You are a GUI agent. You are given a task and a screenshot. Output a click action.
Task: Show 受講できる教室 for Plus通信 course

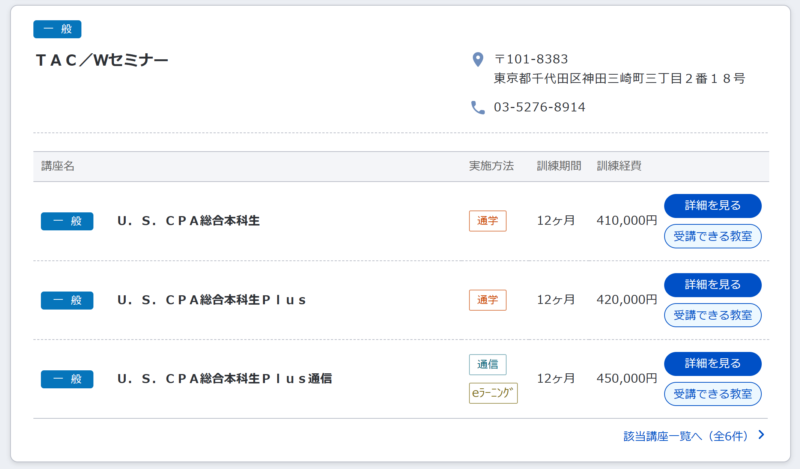coord(712,394)
